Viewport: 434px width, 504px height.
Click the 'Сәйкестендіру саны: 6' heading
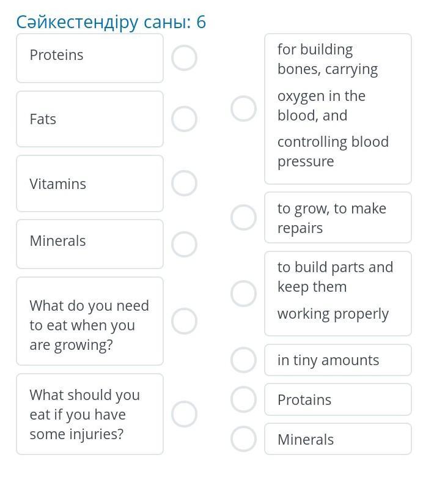[111, 23]
